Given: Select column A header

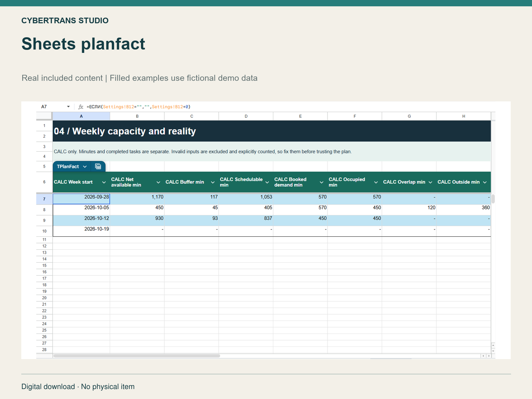Looking at the screenshot, I should 81,116.
